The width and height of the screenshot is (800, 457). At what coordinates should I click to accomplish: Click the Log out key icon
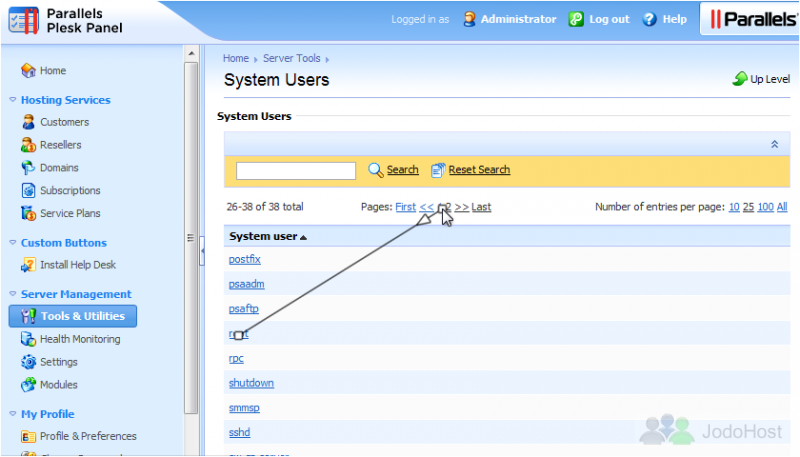point(576,19)
